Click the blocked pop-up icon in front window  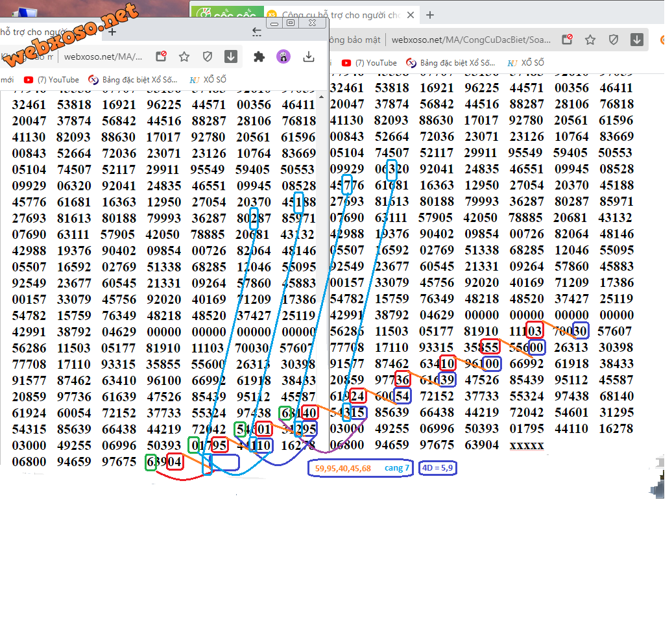point(161,57)
